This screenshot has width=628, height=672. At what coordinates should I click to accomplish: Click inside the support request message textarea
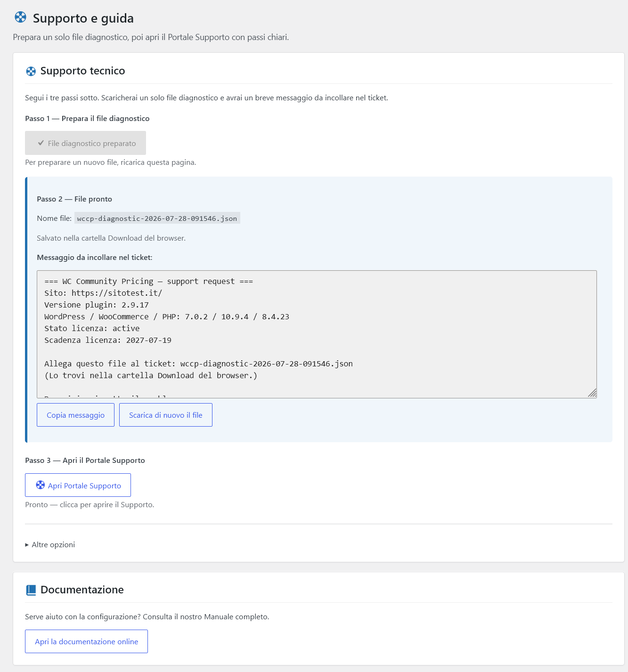tap(317, 334)
